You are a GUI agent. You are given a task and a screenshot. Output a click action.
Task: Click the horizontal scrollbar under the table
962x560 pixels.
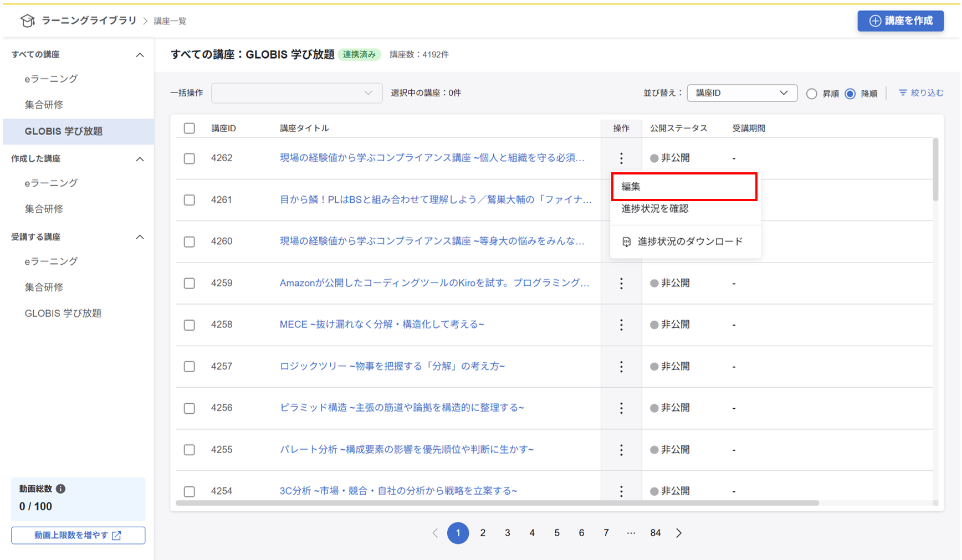coord(497,503)
